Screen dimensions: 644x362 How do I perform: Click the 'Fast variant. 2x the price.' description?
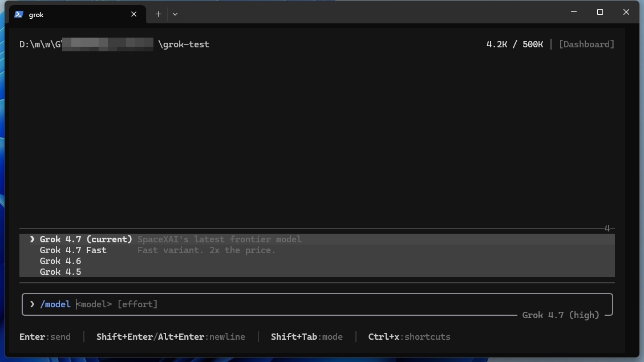206,250
